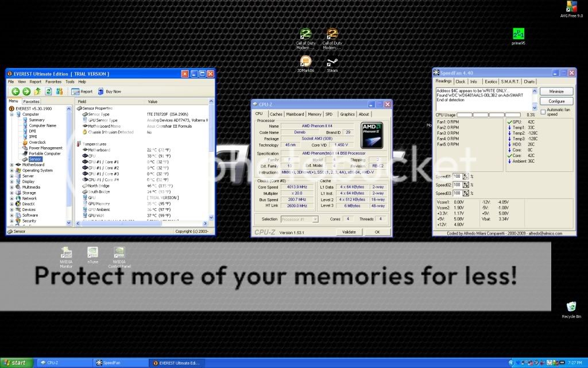
Task: Select the NVIDIA Control Panel desktop icon
Action: click(x=119, y=257)
